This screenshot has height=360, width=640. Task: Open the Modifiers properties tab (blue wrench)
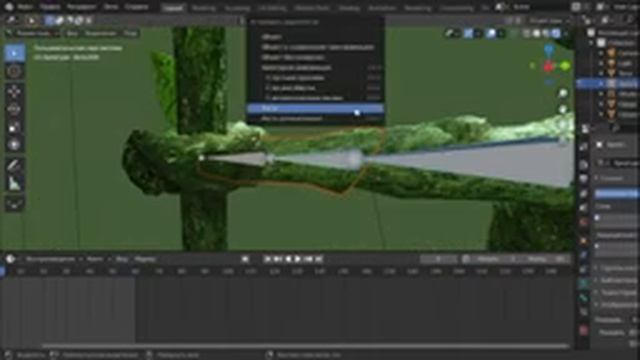pos(584,255)
